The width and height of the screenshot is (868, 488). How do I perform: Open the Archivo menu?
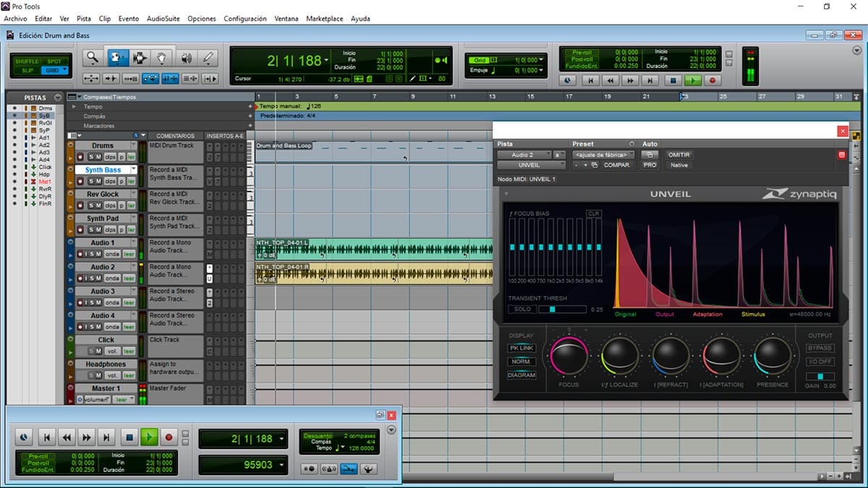point(15,18)
